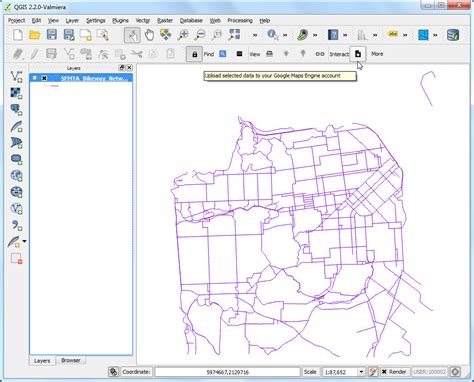Open the new print composer icon
This screenshot has width=474, height=382.
click(x=86, y=35)
